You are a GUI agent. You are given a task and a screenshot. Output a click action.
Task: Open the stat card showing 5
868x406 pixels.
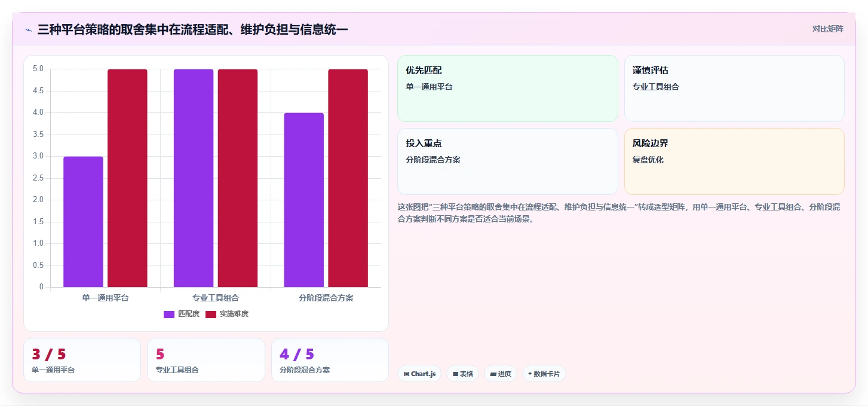point(206,360)
